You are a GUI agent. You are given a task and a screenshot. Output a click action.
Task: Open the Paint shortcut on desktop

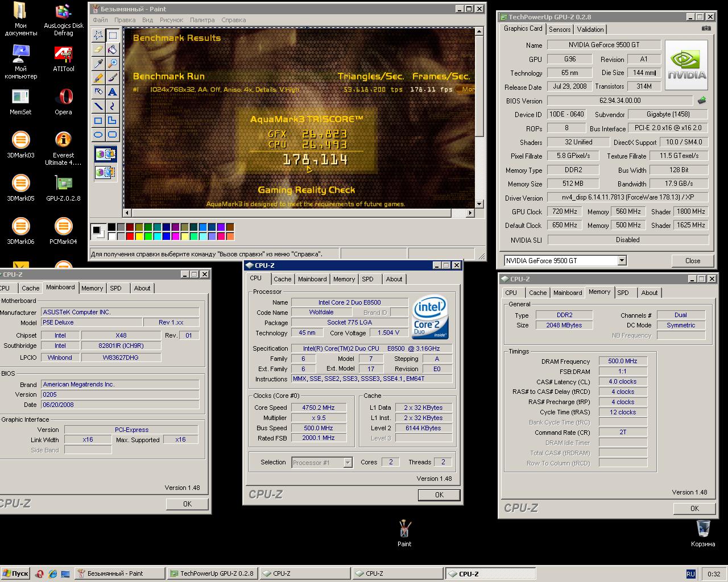point(404,533)
